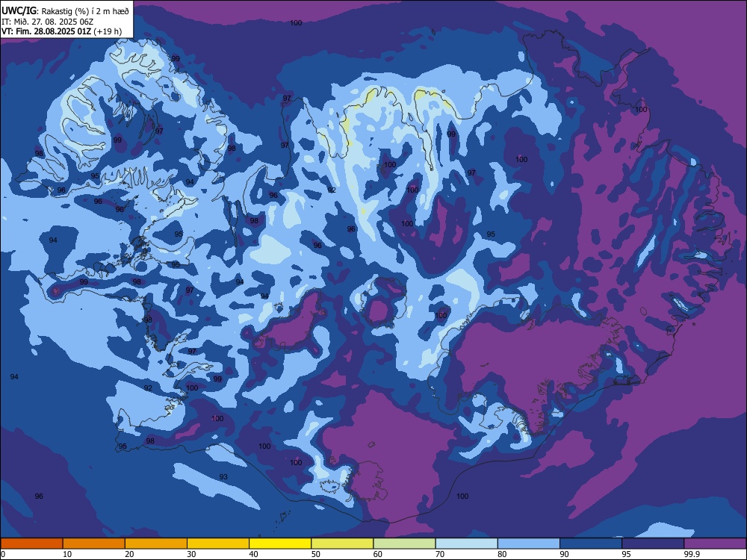Pick the 20–30 amber legend swatch
747x560 pixels.
click(156, 544)
